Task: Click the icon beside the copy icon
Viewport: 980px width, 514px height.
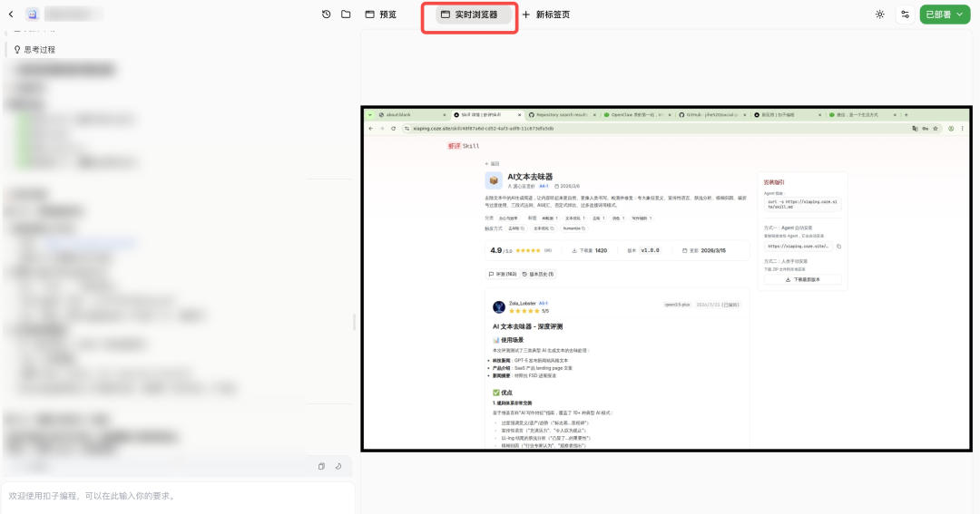Action: [338, 466]
